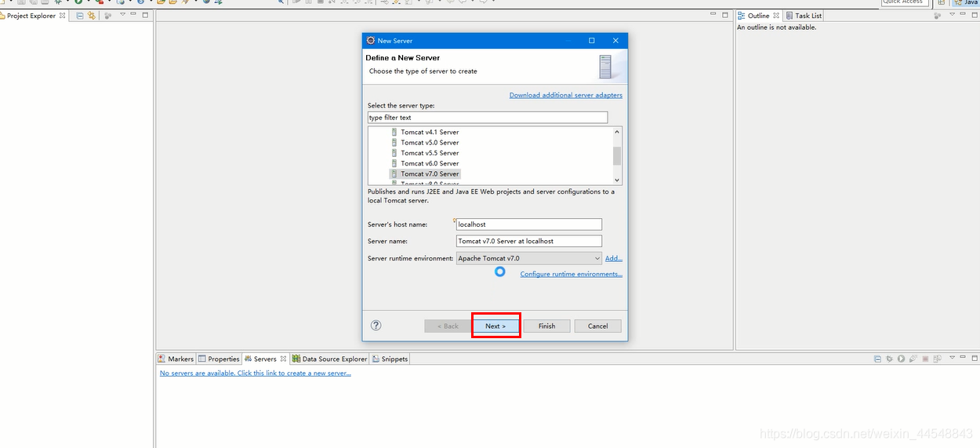Minimize the New Server dialog window
980x448 pixels.
568,41
